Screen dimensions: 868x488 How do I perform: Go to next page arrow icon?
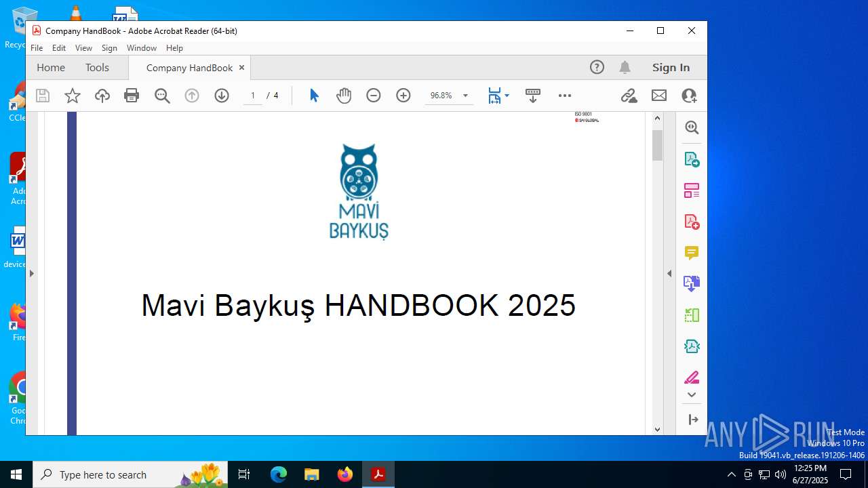pyautogui.click(x=222, y=96)
